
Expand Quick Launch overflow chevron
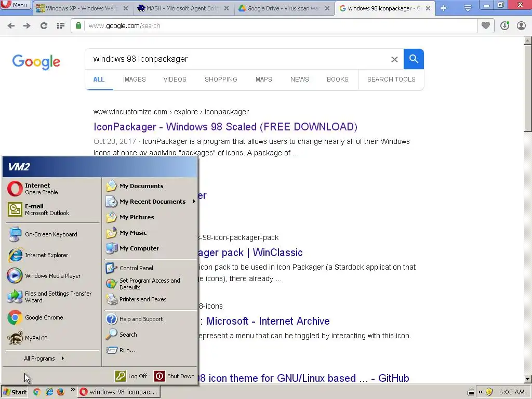[x=73, y=390]
